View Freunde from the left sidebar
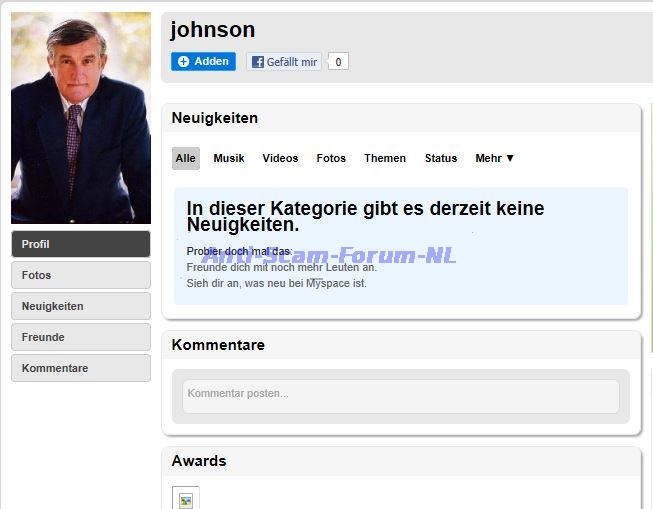653x509 pixels. tap(81, 337)
